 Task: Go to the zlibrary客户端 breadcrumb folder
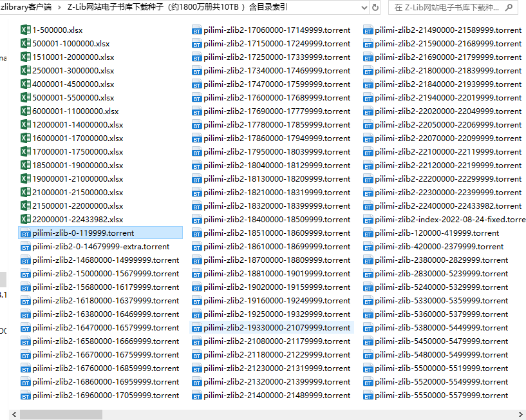pos(26,8)
